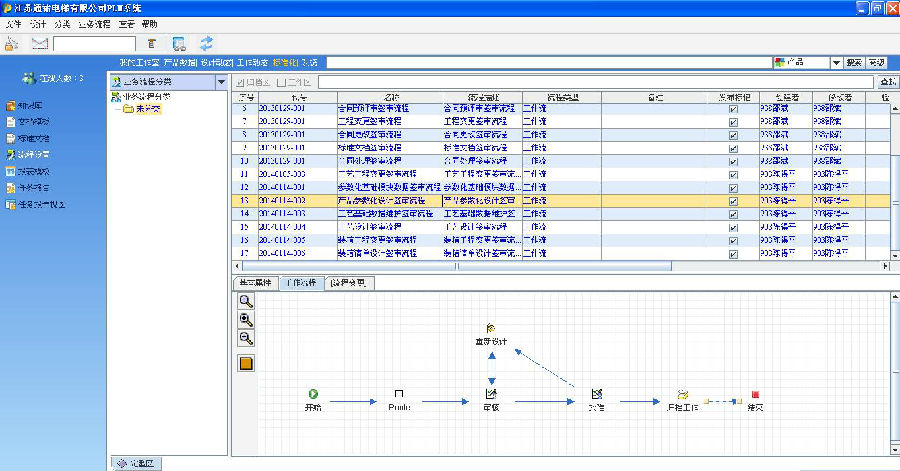Click the top magnifier icon in workflow toolbar
Viewport: 900px width, 471px height.
coord(246,300)
